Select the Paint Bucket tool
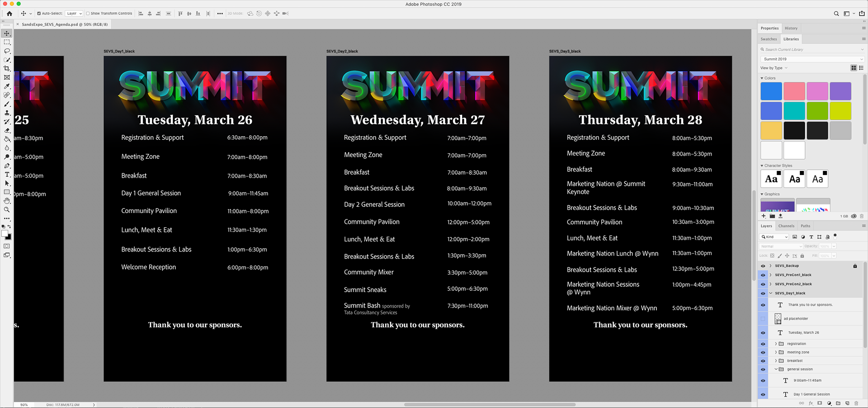The height and width of the screenshot is (408, 868). 7,139
